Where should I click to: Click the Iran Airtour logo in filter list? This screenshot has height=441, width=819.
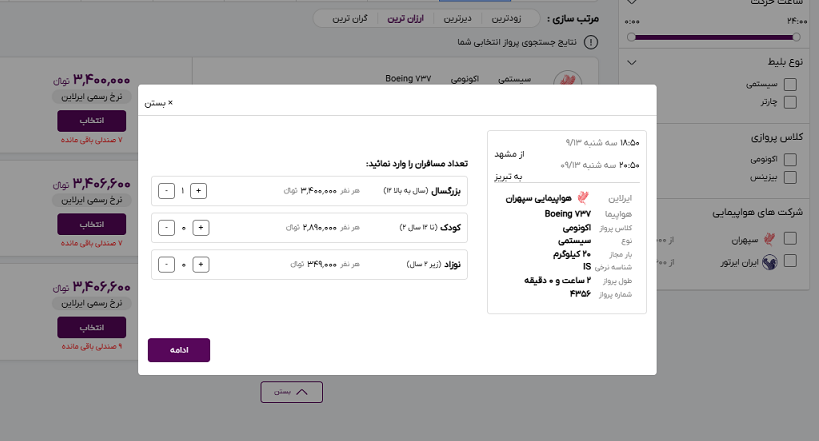(x=769, y=261)
